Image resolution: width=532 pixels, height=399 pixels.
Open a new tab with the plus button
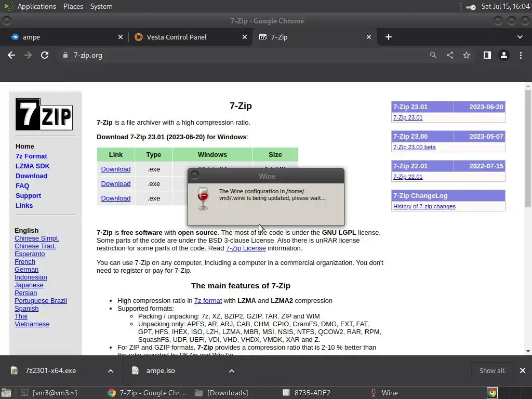tap(389, 37)
